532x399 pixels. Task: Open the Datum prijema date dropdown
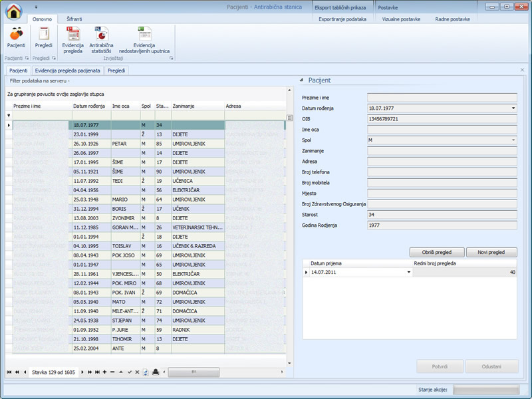[409, 272]
